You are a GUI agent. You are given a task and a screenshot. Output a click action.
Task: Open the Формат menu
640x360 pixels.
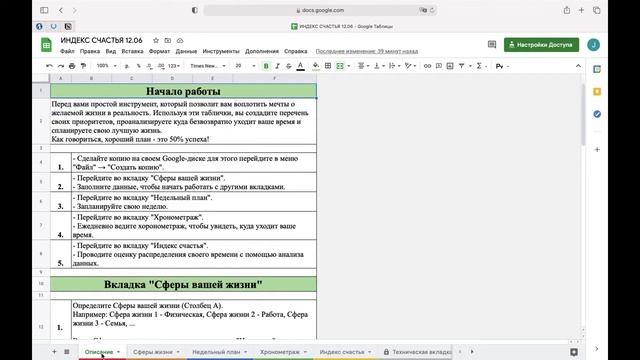click(x=159, y=51)
